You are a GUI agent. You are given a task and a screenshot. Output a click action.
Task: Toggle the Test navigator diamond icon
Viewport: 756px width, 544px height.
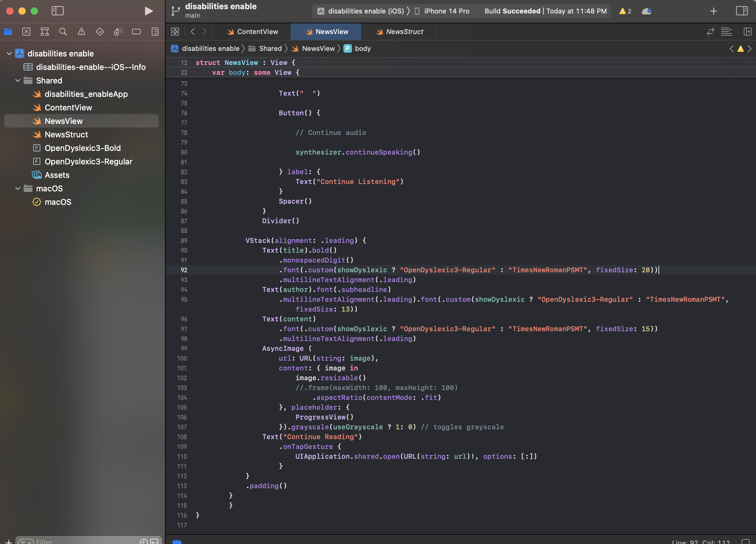click(100, 32)
